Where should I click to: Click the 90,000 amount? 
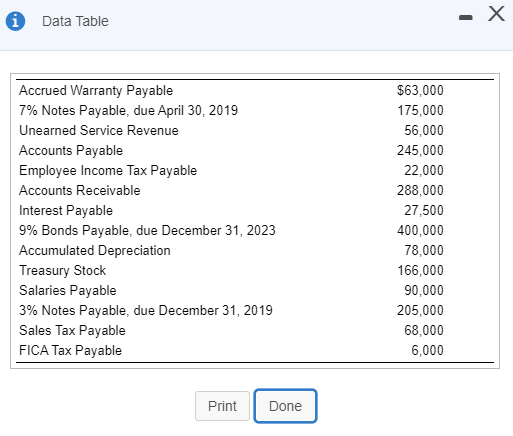click(x=424, y=290)
